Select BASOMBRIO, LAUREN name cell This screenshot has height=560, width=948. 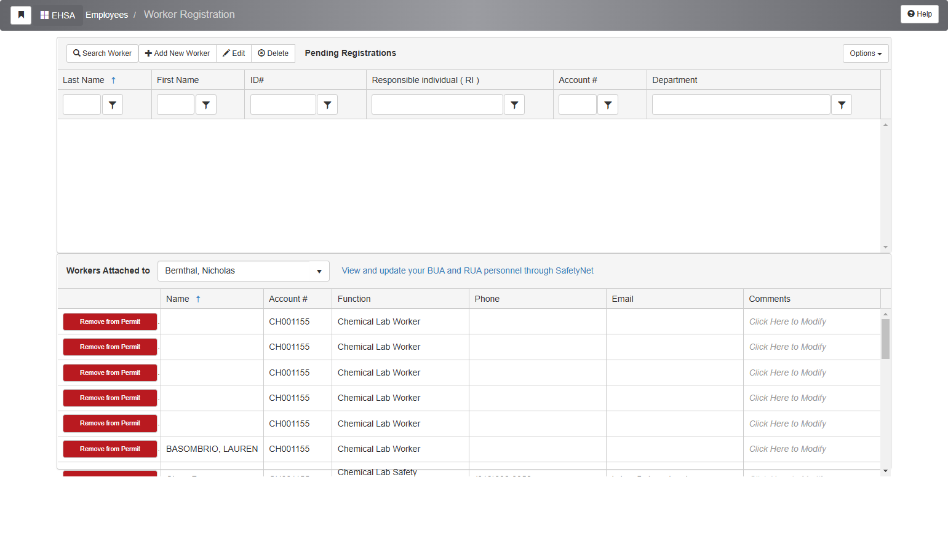click(212, 449)
